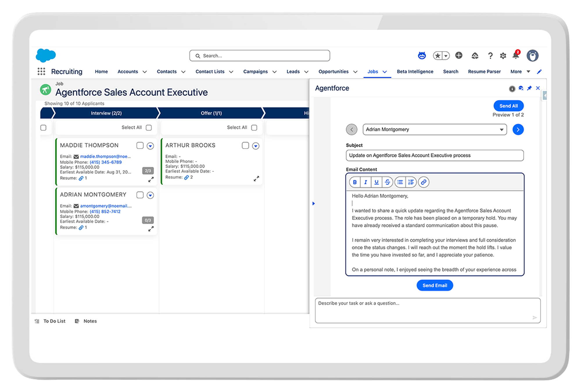
Task: Open Adrian Montgomery card action menu
Action: click(150, 195)
